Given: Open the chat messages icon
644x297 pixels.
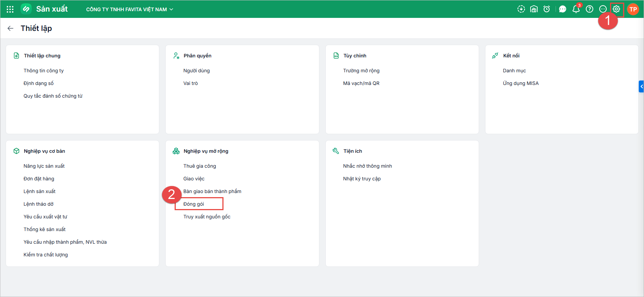Looking at the screenshot, I should click(563, 9).
